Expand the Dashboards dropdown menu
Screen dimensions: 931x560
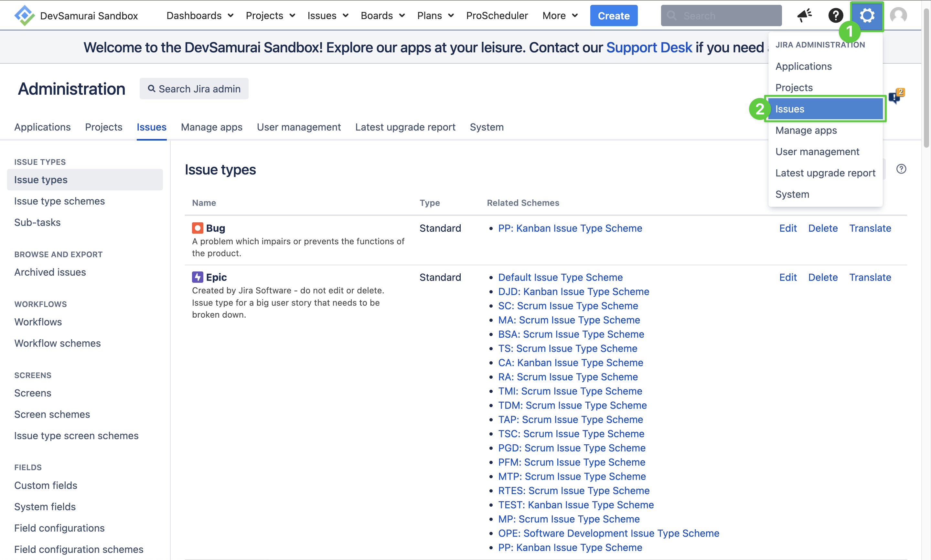[x=200, y=16]
